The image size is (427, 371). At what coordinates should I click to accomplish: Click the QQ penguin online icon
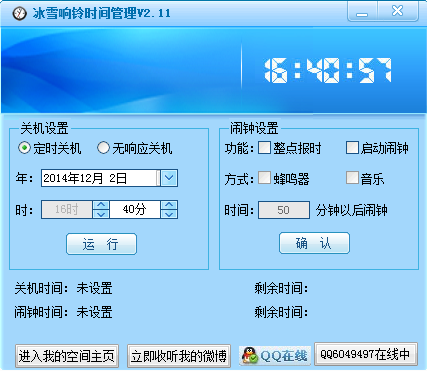(250, 355)
